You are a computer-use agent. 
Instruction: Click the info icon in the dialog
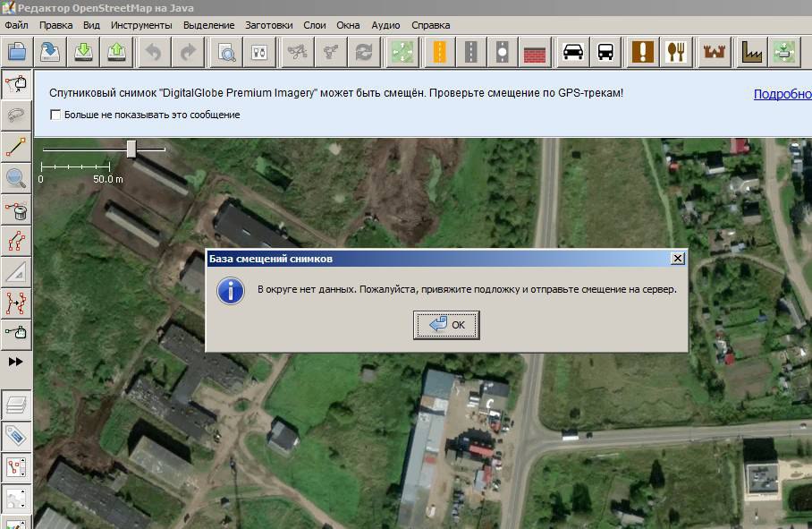[x=231, y=291]
